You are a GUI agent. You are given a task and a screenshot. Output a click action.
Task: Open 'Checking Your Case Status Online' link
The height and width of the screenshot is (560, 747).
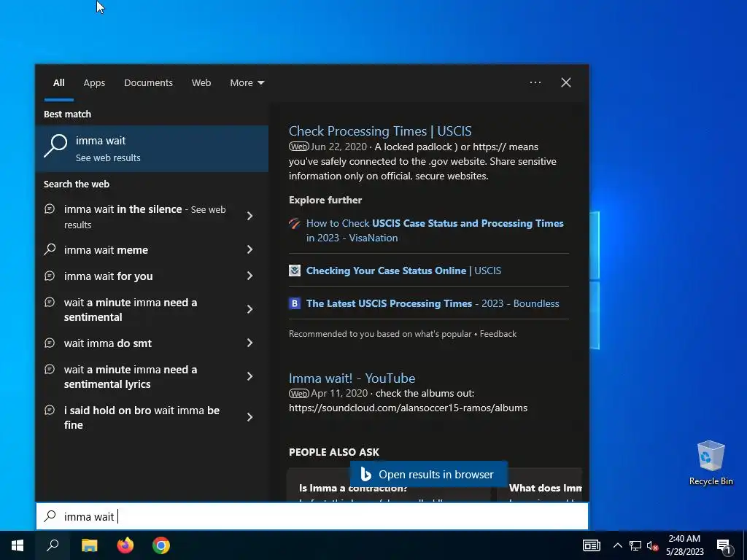tap(403, 271)
